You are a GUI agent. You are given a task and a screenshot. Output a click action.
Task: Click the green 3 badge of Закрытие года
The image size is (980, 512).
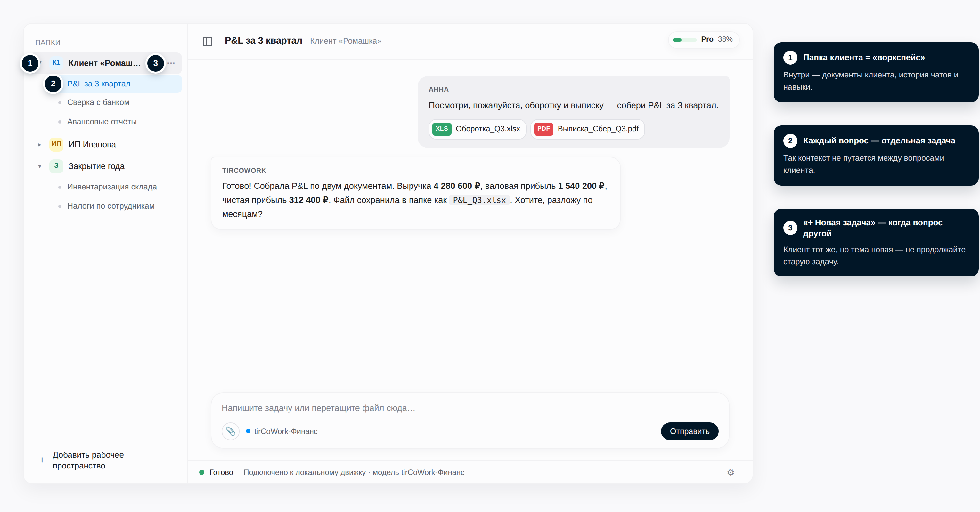point(56,166)
